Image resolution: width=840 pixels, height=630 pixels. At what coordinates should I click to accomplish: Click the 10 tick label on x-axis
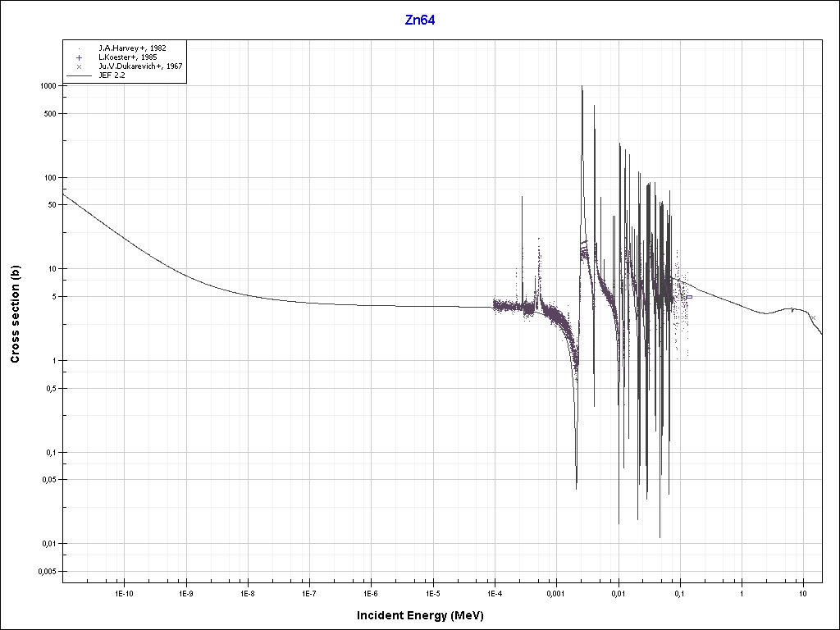click(803, 592)
